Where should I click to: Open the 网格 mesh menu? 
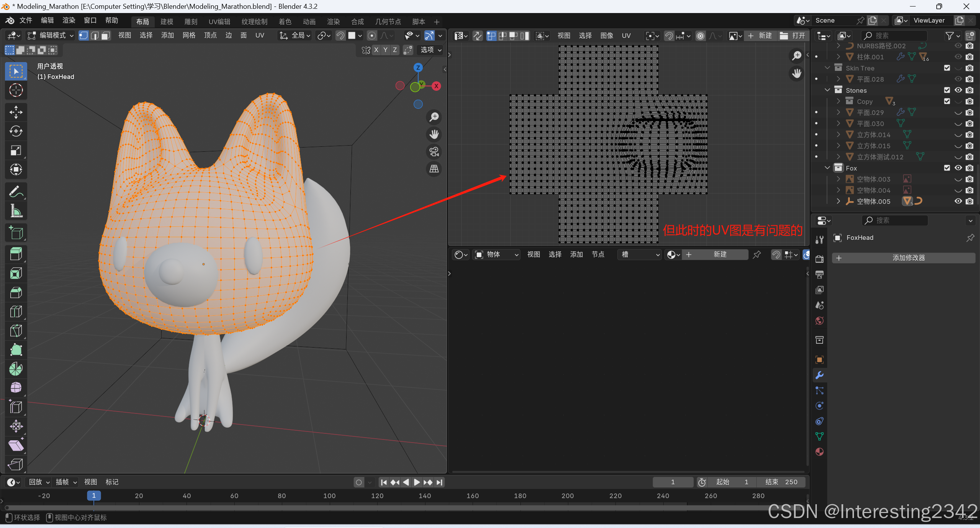[x=189, y=36]
